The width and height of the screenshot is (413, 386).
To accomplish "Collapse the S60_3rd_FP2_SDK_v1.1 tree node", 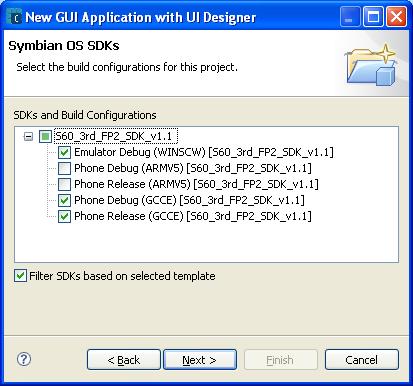I will coord(29,136).
